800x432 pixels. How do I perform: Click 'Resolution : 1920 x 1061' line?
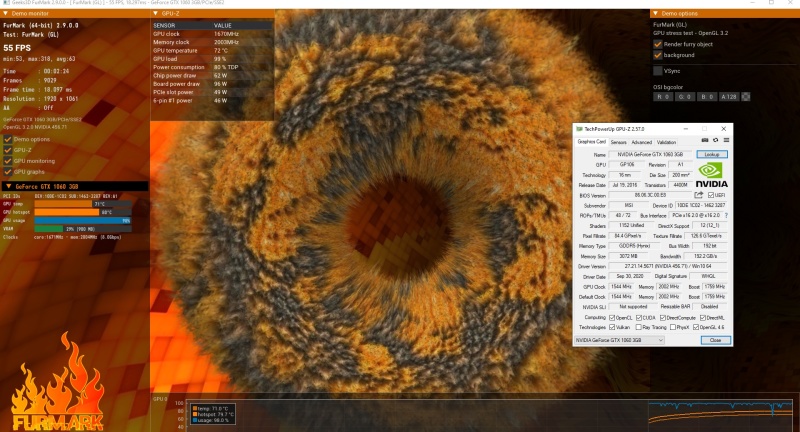pyautogui.click(x=41, y=99)
